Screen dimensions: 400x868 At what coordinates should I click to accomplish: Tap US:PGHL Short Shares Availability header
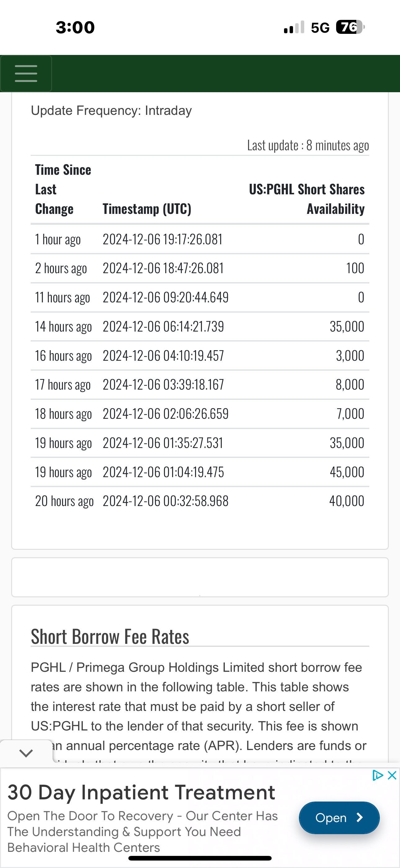[x=307, y=199]
